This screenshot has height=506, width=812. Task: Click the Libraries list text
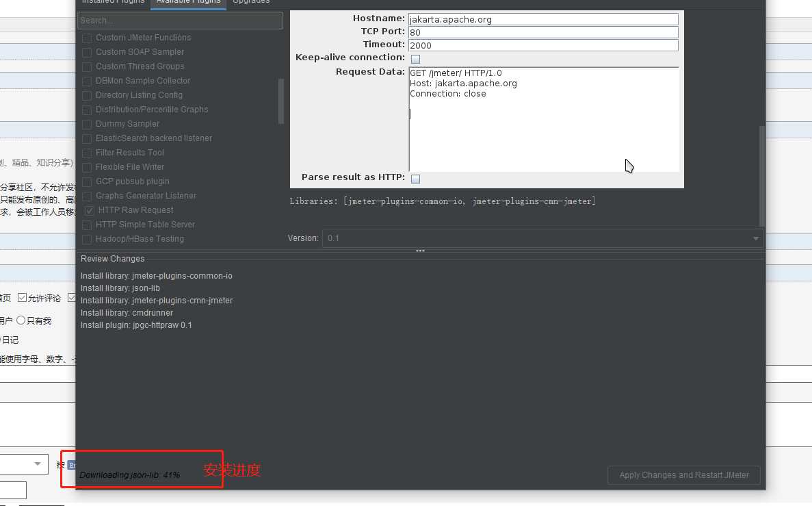443,201
